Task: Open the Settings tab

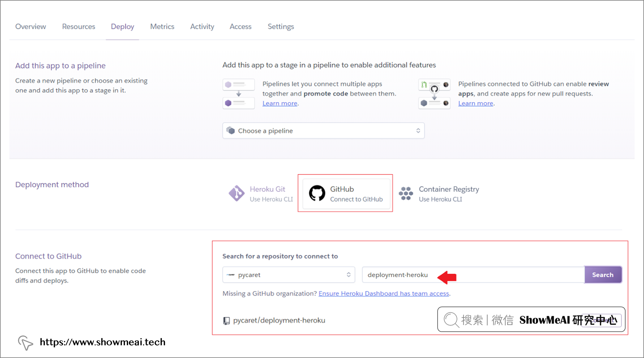Action: 281,27
